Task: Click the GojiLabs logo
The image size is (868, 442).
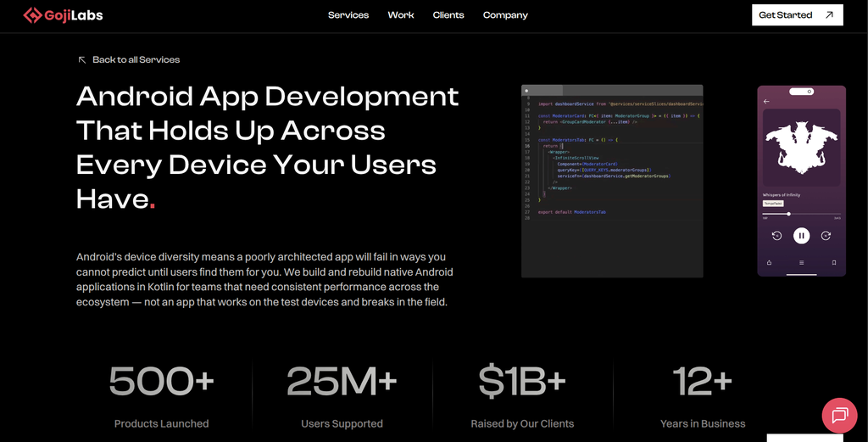Action: point(63,15)
